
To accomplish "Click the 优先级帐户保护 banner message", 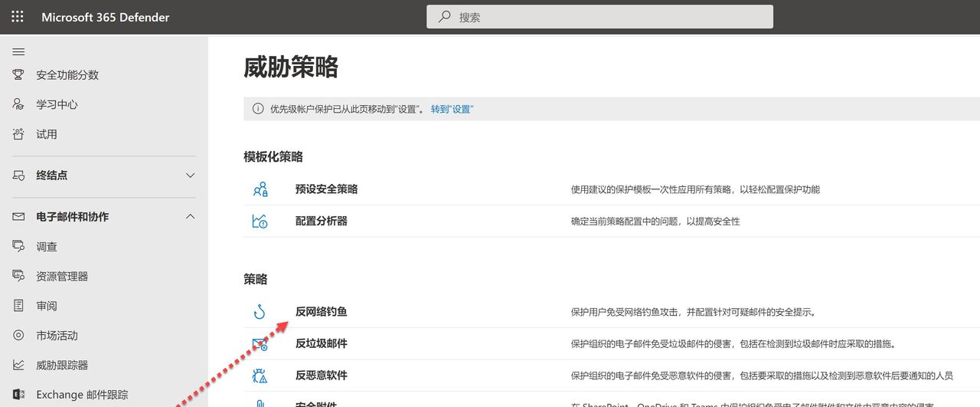I will [347, 109].
